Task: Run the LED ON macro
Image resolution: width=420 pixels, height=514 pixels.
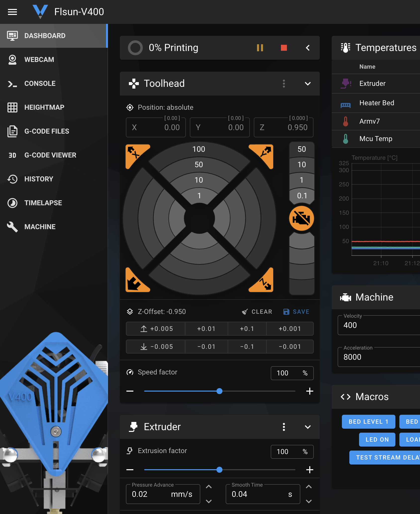Action: 377,440
